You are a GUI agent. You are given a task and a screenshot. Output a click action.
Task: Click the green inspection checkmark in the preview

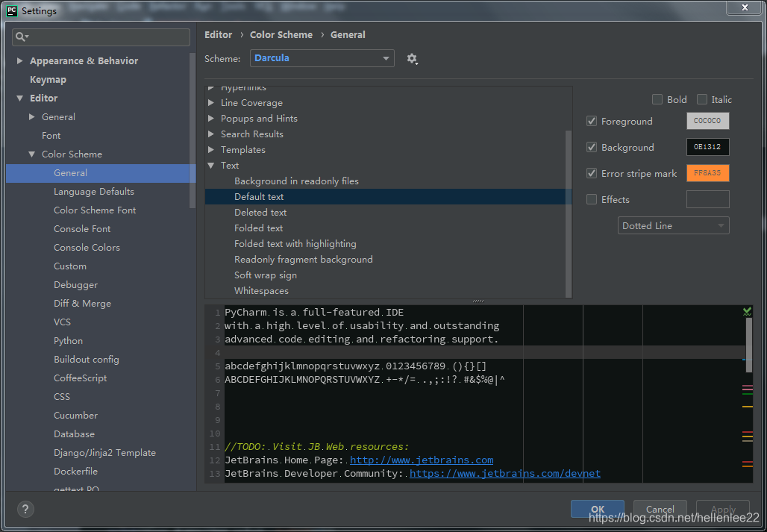click(x=747, y=311)
